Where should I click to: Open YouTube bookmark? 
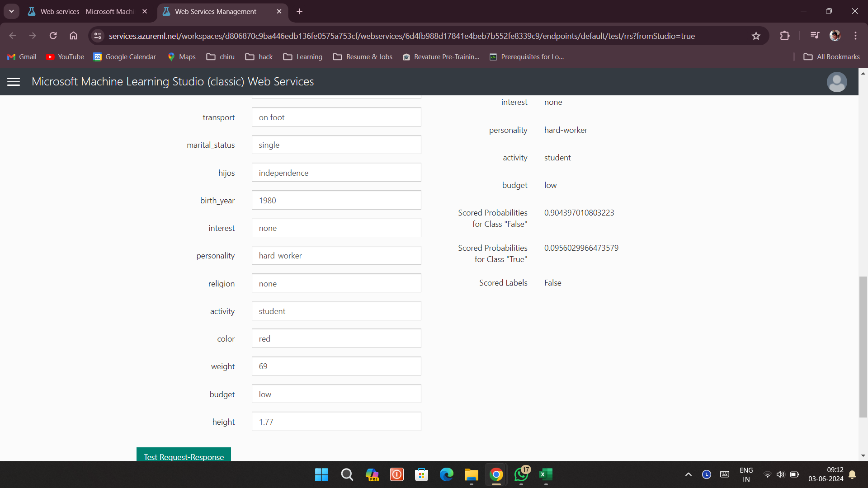(x=65, y=57)
